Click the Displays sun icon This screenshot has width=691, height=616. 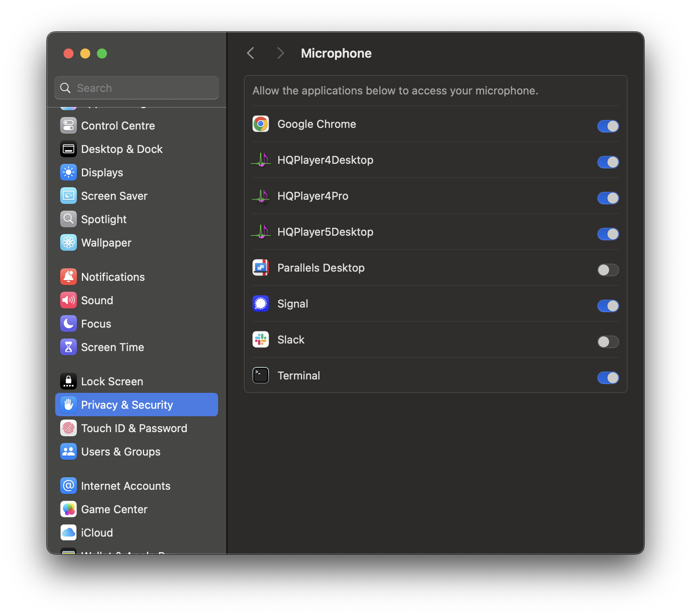[x=69, y=172]
